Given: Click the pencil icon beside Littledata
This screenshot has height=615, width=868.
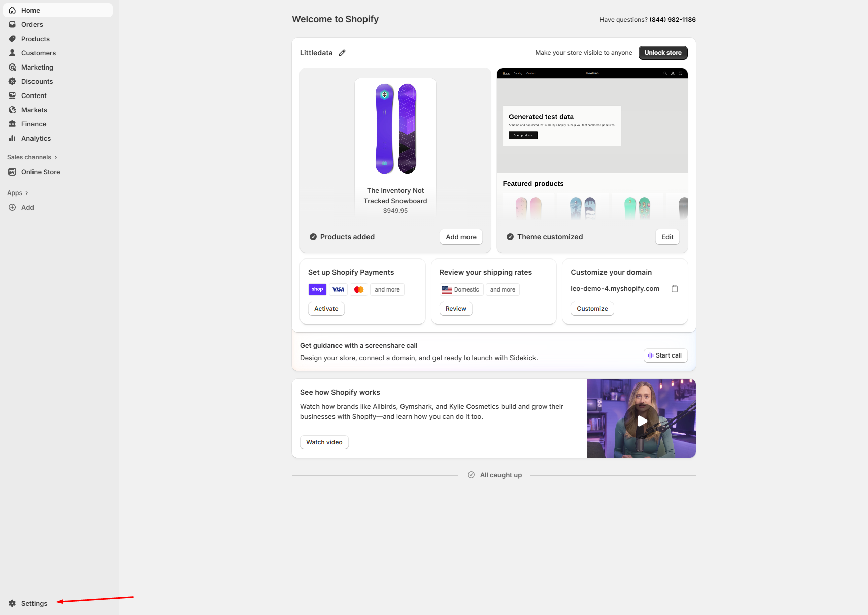Looking at the screenshot, I should tap(342, 53).
